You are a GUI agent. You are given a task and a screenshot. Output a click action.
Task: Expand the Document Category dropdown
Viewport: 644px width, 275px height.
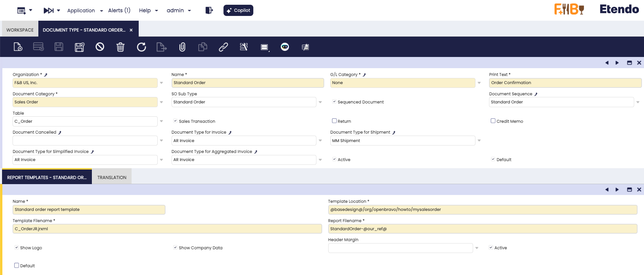tap(161, 102)
